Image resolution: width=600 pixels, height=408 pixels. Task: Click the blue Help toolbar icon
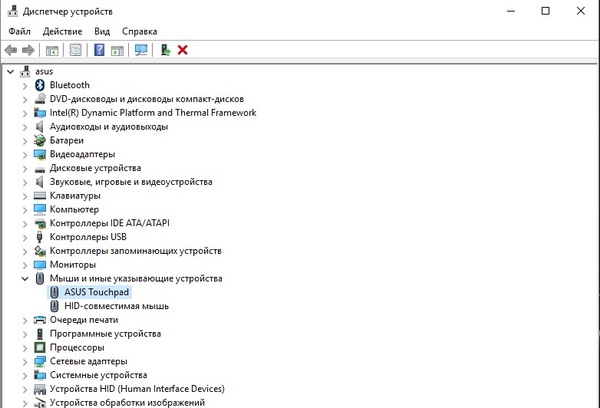pos(100,50)
